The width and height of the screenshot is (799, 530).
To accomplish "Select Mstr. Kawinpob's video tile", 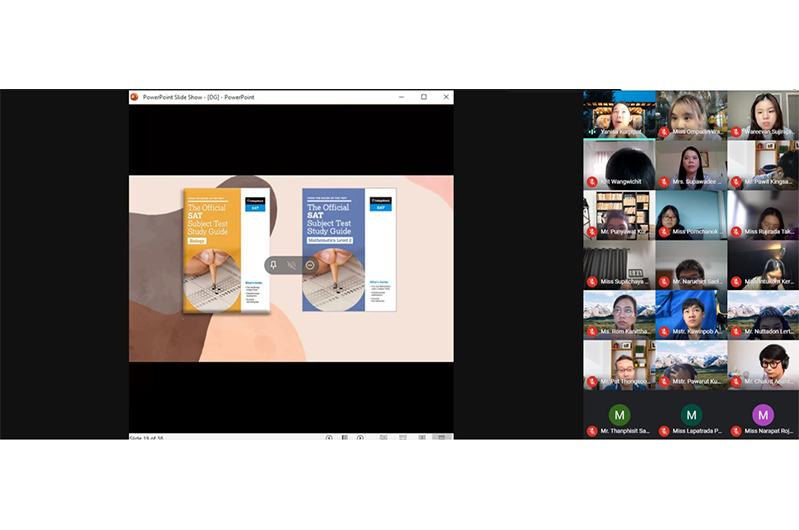I will (x=691, y=314).
